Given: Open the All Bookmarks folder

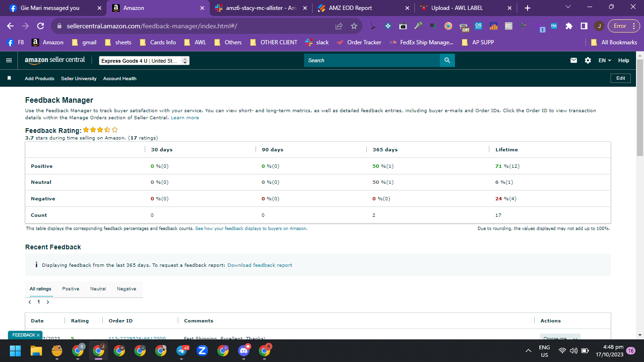Looking at the screenshot, I should [614, 42].
